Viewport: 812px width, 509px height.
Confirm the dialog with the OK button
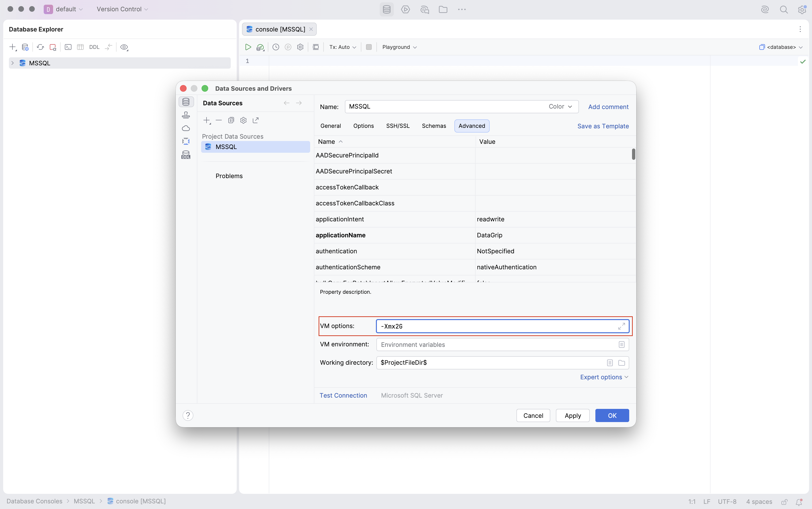(x=612, y=416)
